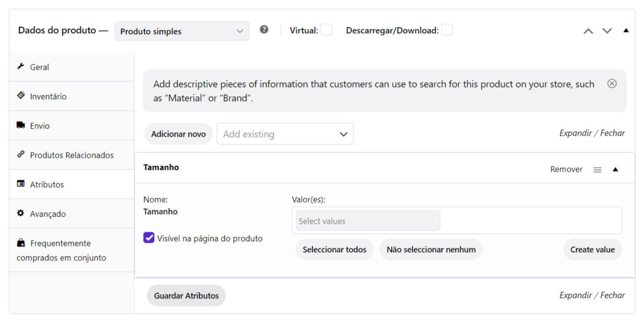
Task: Click Guardar Atributos button
Action: [x=186, y=296]
